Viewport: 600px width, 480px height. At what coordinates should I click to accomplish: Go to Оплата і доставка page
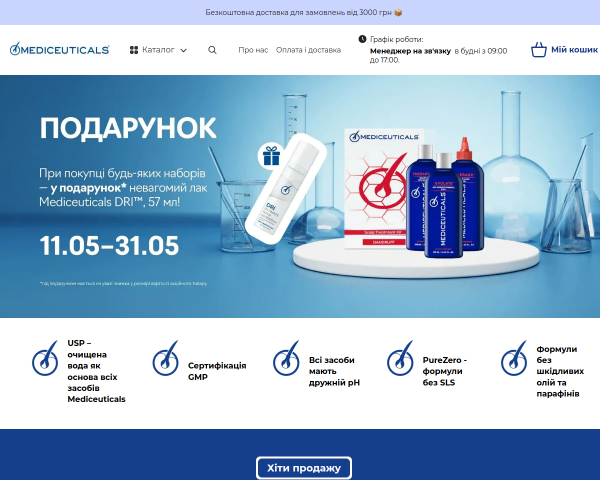click(x=308, y=50)
